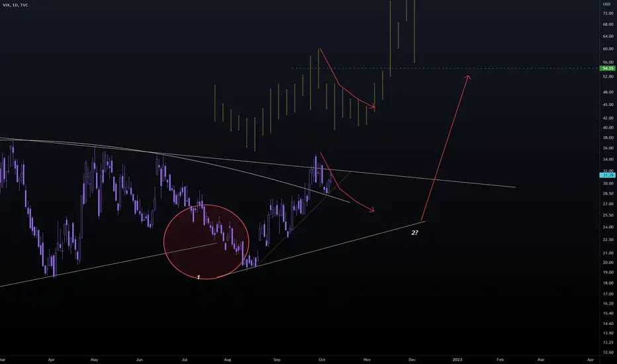
Task: Click the 14.60 price axis value
Action: (x=608, y=324)
